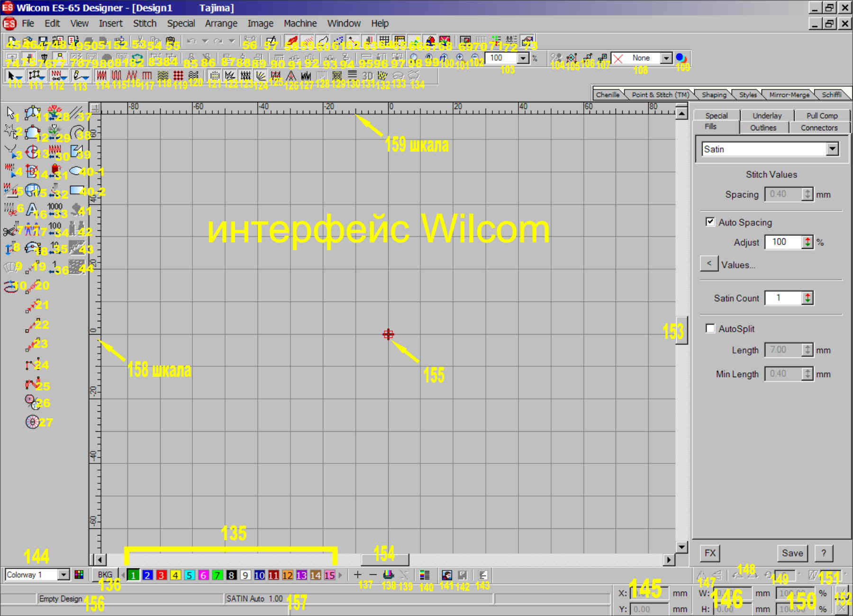Screen dimensions: 853x616
Task: Click the question mark help button
Action: coord(824,553)
